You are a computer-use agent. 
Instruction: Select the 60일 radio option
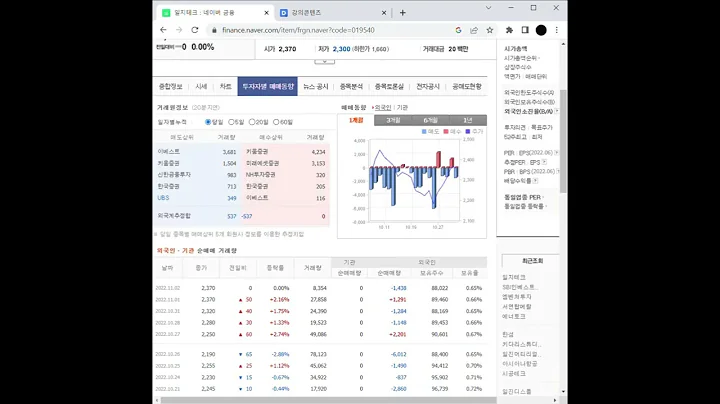click(276, 122)
